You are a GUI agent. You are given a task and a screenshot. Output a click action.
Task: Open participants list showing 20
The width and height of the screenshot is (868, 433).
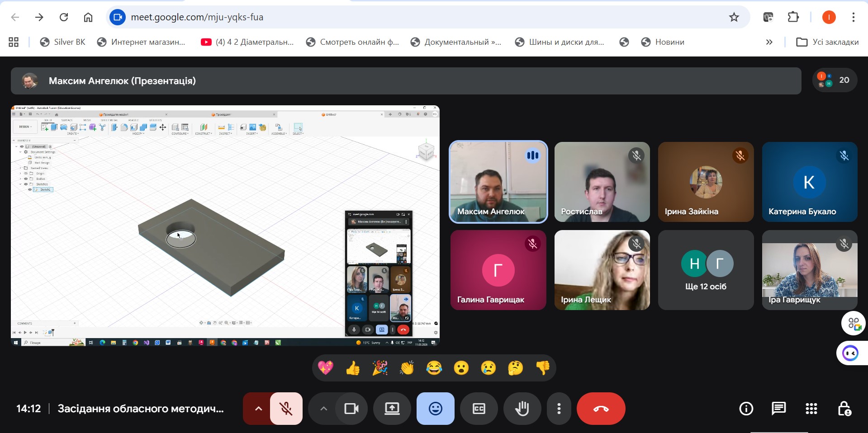pyautogui.click(x=835, y=80)
